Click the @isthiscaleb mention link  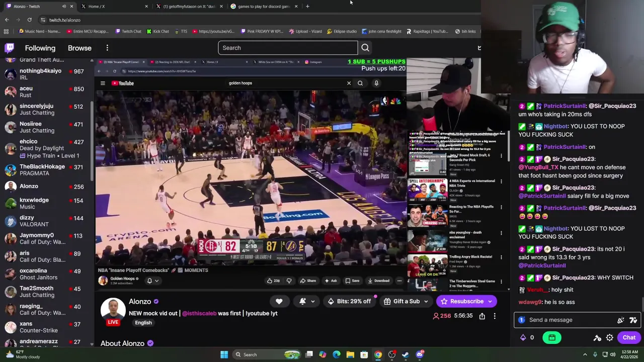tap(199, 313)
